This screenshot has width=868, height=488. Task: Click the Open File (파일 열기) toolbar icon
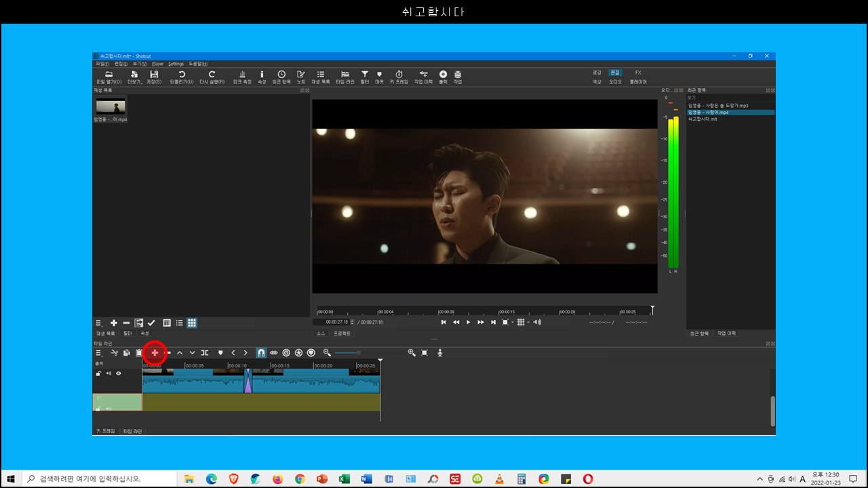(108, 74)
